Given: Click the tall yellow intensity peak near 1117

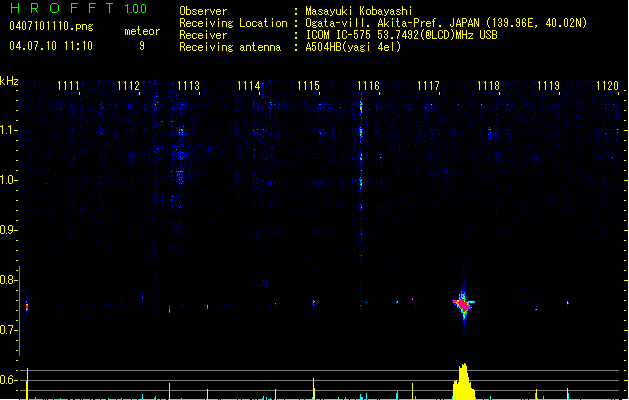Looking at the screenshot, I should pos(464,382).
